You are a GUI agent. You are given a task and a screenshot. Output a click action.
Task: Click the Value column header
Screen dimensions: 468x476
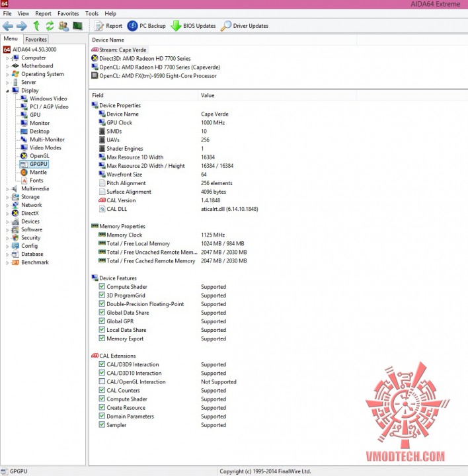[277, 95]
